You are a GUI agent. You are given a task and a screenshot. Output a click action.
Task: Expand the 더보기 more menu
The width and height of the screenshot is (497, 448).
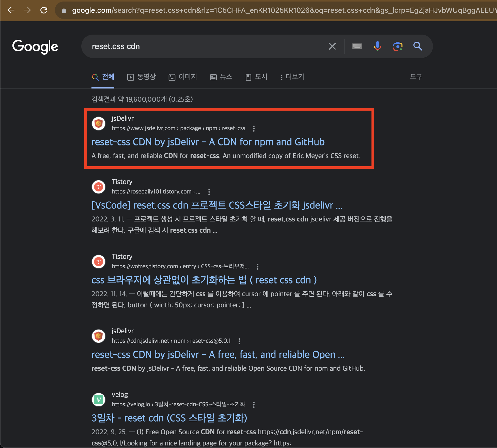[292, 77]
